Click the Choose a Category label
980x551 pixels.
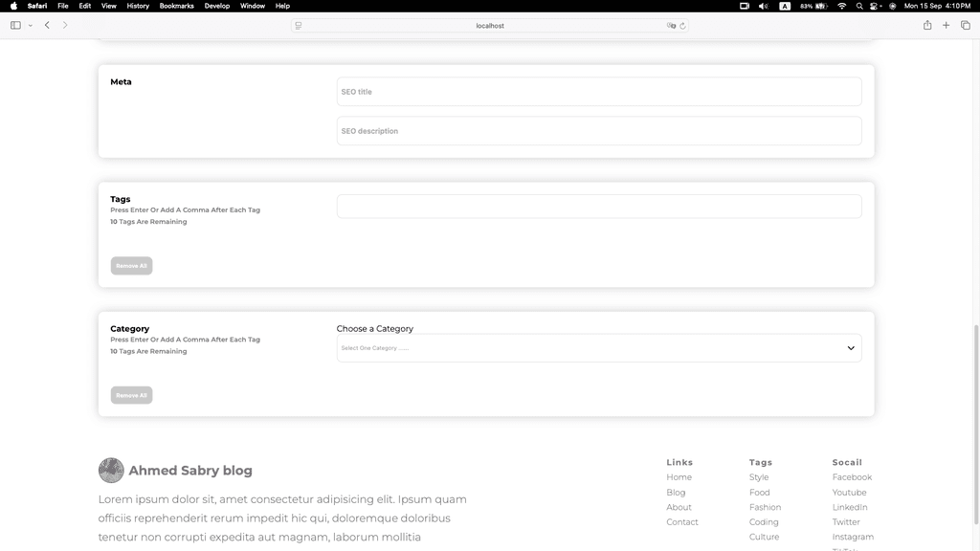click(x=375, y=329)
